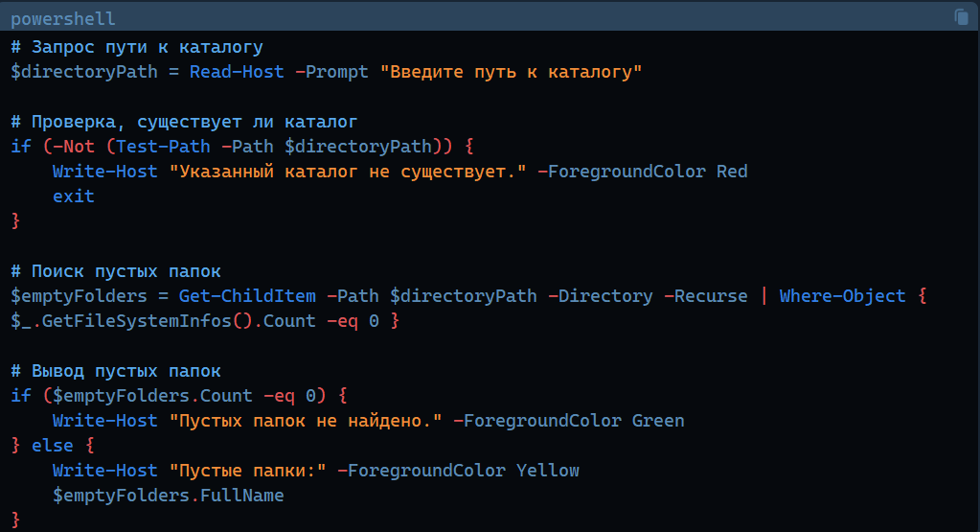Click the variable assignment '$emptyFolders ='
This screenshot has height=532, width=980.
[89, 295]
